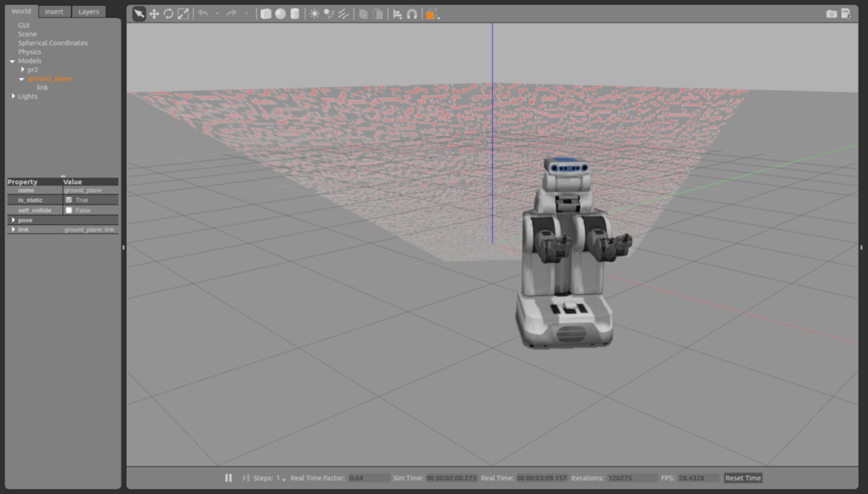Insert a sphere shape
The image size is (868, 494).
[x=280, y=14]
